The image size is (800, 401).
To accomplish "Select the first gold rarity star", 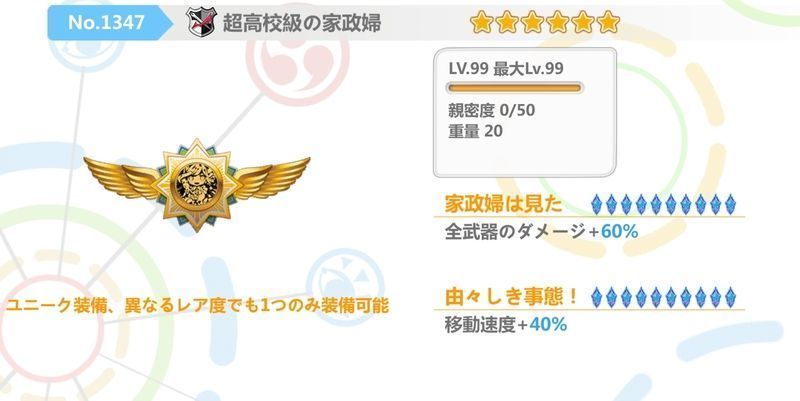I will 481,22.
